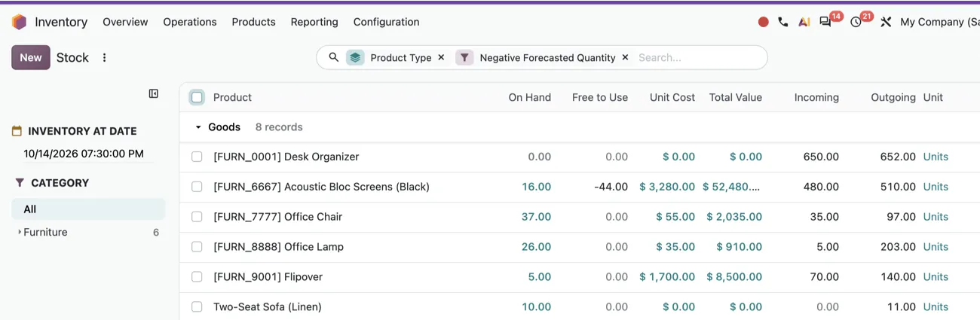Expand the Furniture category
The height and width of the screenshot is (320, 980).
click(20, 232)
